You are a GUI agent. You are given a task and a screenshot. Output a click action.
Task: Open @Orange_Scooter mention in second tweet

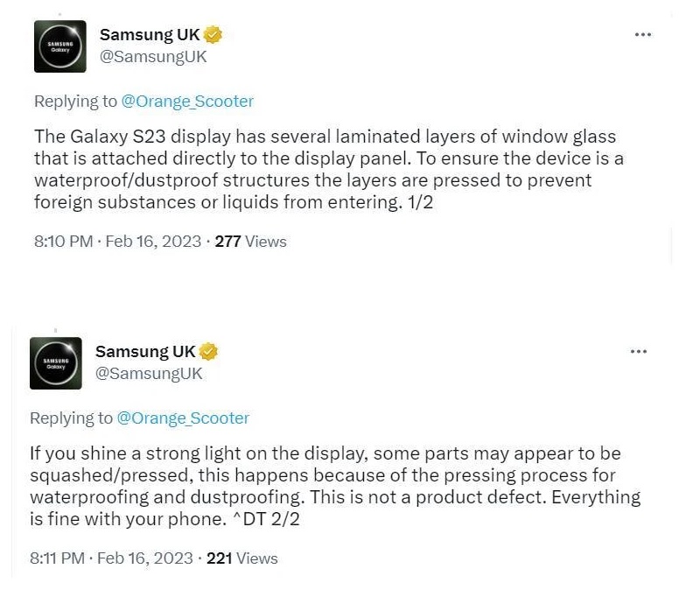point(183,418)
